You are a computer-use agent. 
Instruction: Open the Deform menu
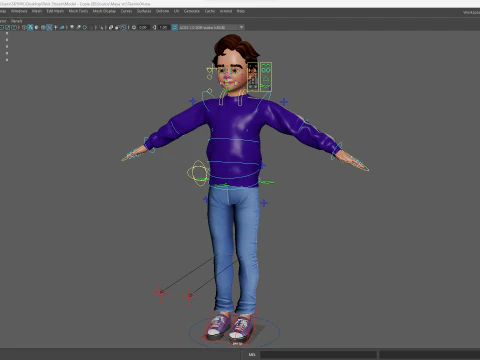pyautogui.click(x=162, y=11)
